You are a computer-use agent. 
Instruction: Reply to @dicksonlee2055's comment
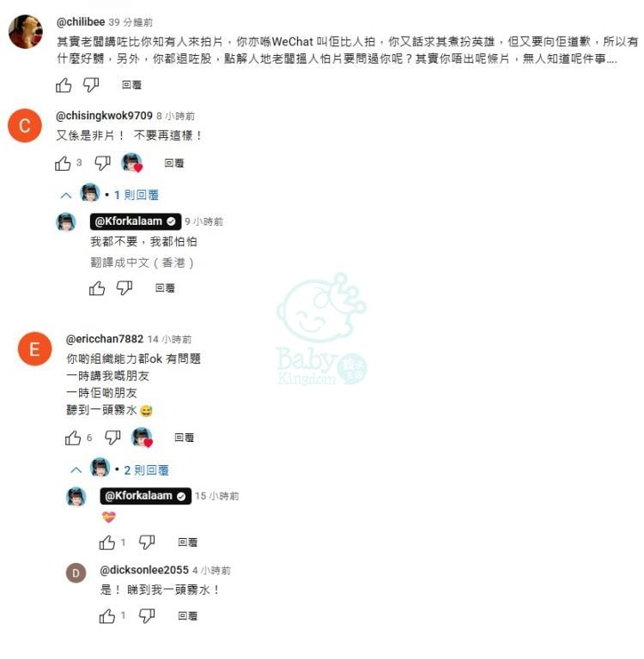187,616
